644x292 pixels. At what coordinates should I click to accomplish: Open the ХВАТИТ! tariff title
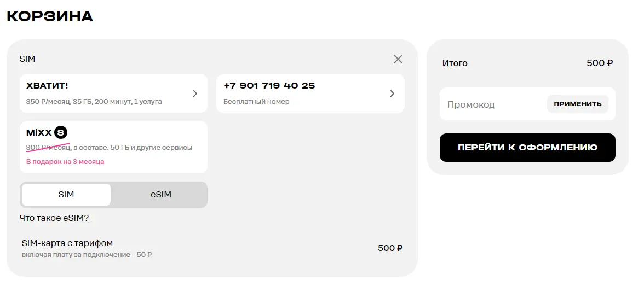tap(47, 86)
